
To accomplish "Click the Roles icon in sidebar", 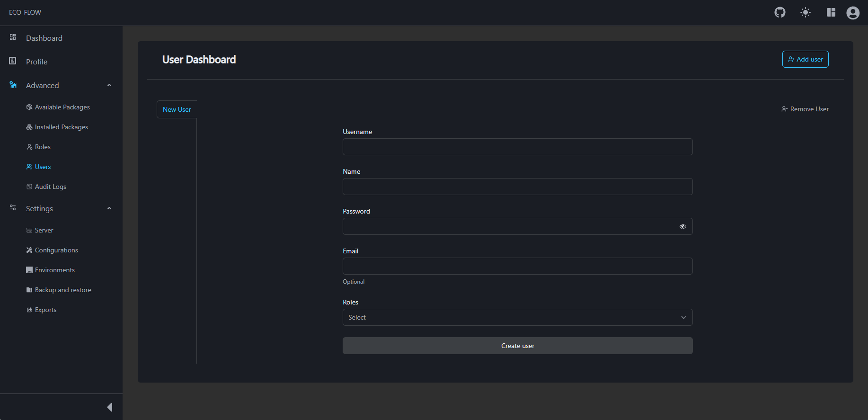I will pyautogui.click(x=29, y=147).
